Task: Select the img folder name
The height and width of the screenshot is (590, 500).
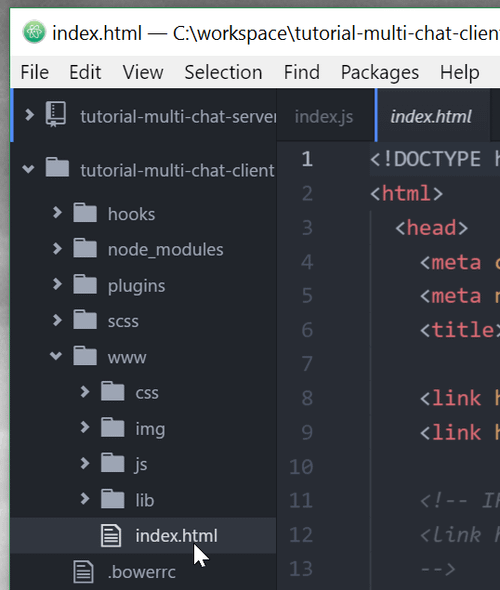Action: [x=150, y=429]
